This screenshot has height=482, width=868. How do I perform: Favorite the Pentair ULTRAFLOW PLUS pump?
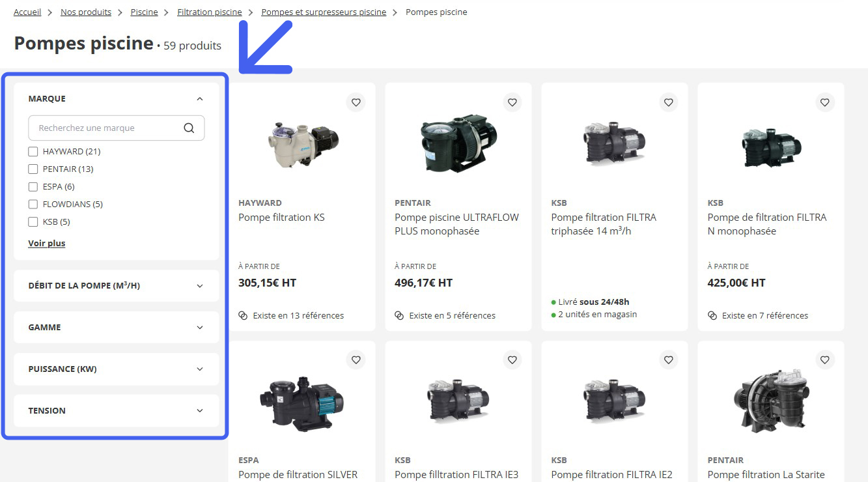click(x=512, y=102)
